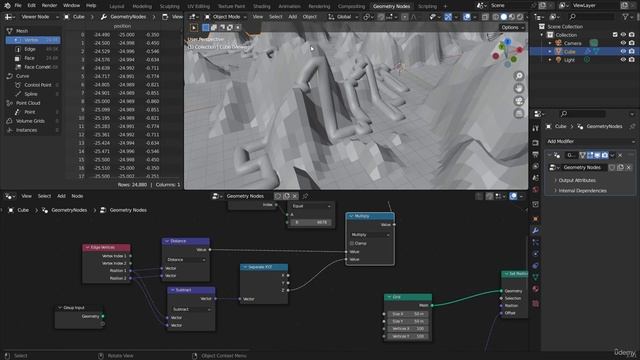
Task: Click the outliner search field
Action: tap(592, 17)
